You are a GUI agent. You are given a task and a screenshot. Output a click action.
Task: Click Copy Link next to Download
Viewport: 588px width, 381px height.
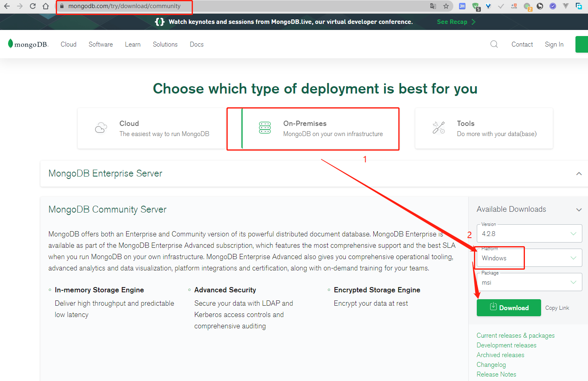(x=557, y=308)
